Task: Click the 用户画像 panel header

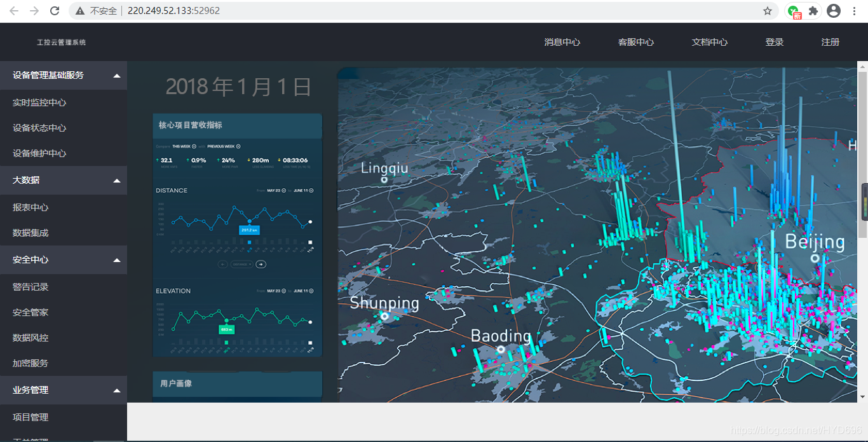Action: click(x=238, y=383)
